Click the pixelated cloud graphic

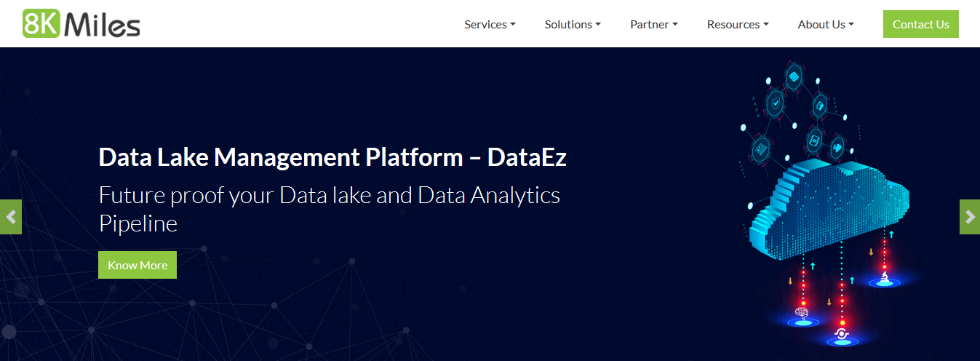[x=829, y=207]
